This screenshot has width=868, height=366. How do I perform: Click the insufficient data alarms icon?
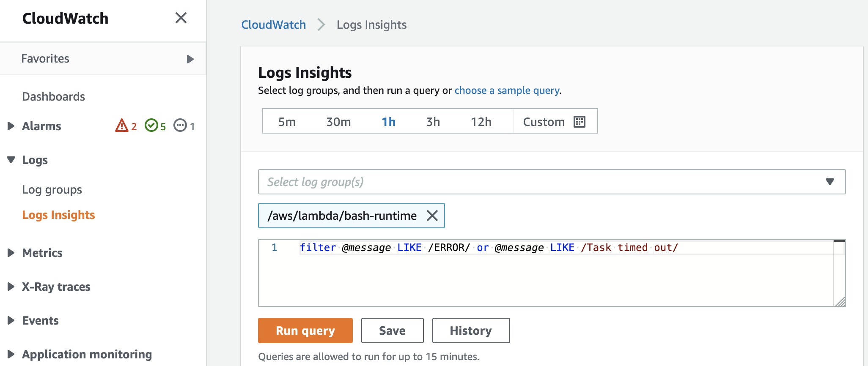(180, 126)
